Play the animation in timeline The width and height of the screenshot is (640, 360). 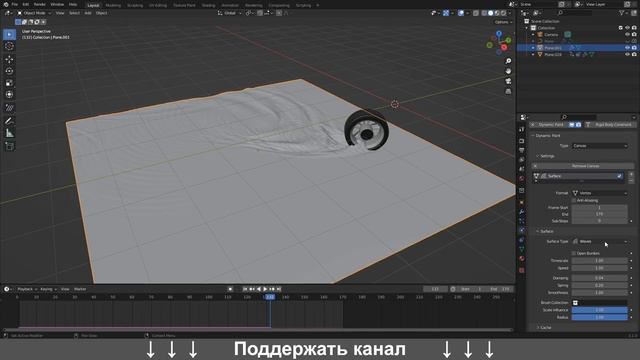(x=265, y=289)
